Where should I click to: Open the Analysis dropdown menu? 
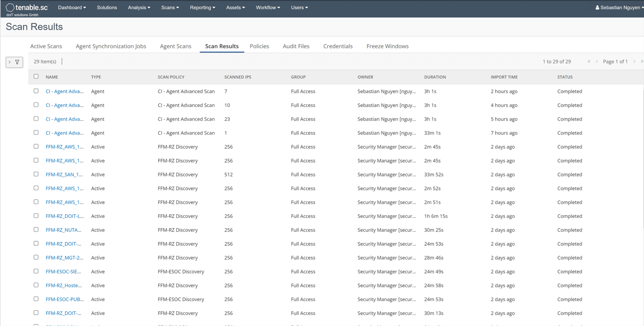[x=139, y=8]
